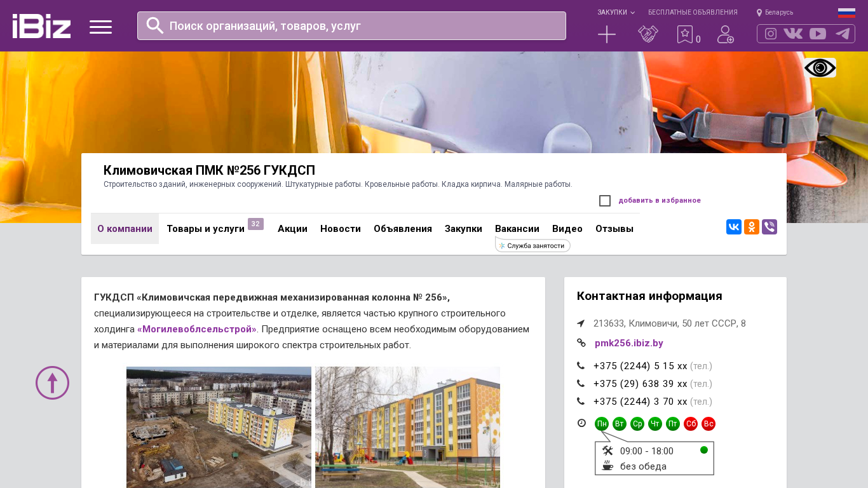Go to the Новости tab
This screenshot has width=868, height=488.
(341, 229)
